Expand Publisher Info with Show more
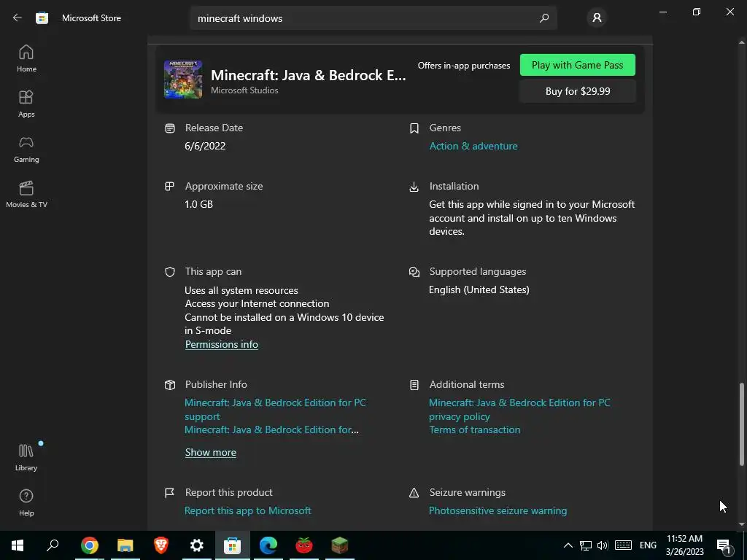 pyautogui.click(x=211, y=452)
